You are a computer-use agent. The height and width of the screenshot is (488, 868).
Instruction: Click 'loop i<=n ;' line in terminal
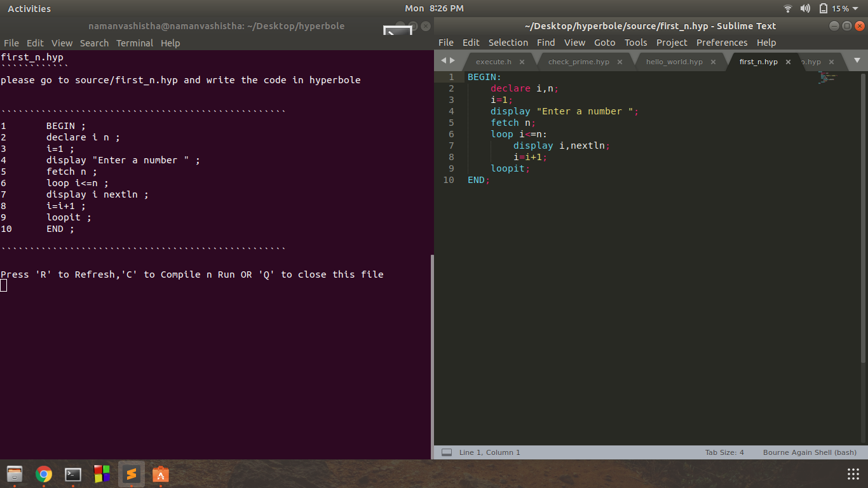[78, 183]
